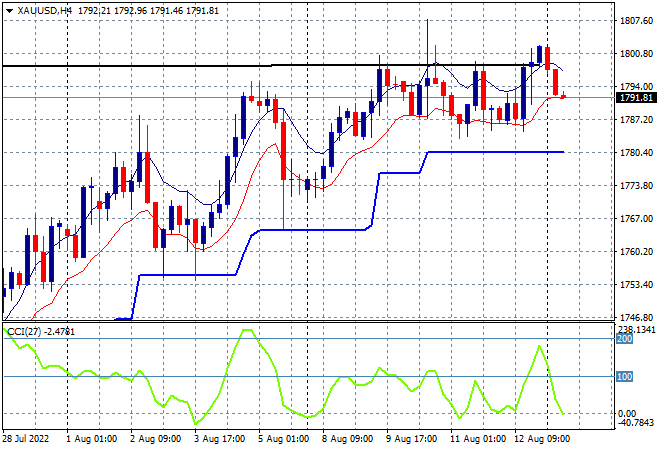Click the CCI 100 level marker
The image size is (660, 450).
[x=624, y=376]
